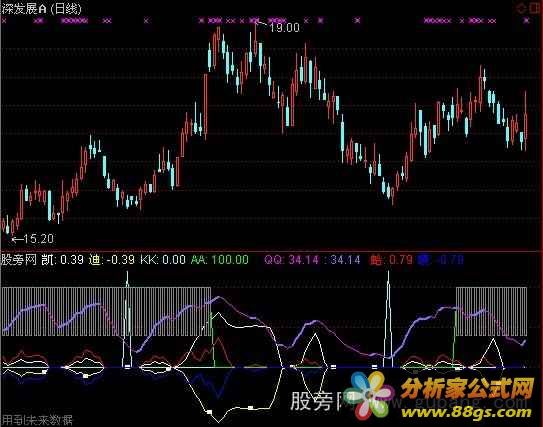Viewport: 543px width, 427px height.
Task: Select the 迪: -0.39 indicator value
Action: click(x=112, y=260)
